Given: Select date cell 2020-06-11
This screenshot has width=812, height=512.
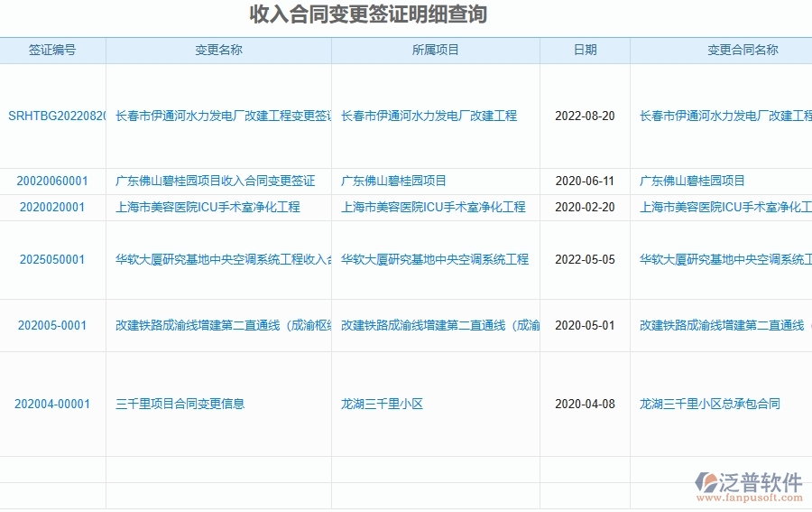Looking at the screenshot, I should [x=586, y=181].
